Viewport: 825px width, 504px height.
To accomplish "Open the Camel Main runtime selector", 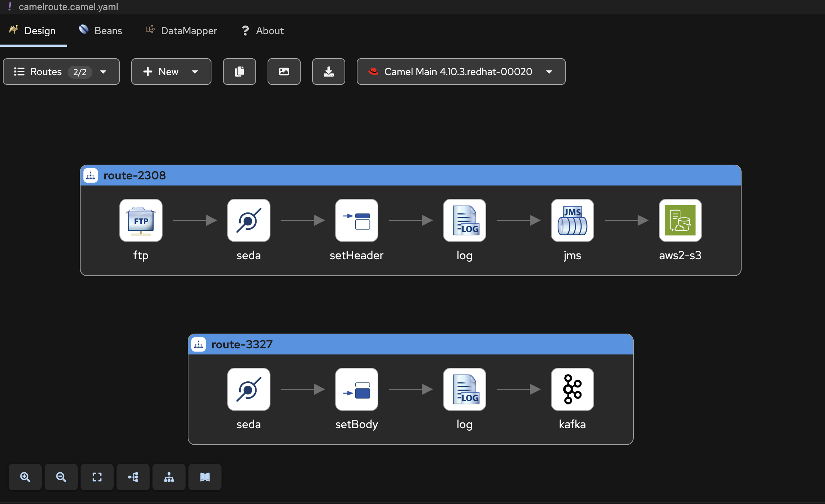I will [x=461, y=72].
